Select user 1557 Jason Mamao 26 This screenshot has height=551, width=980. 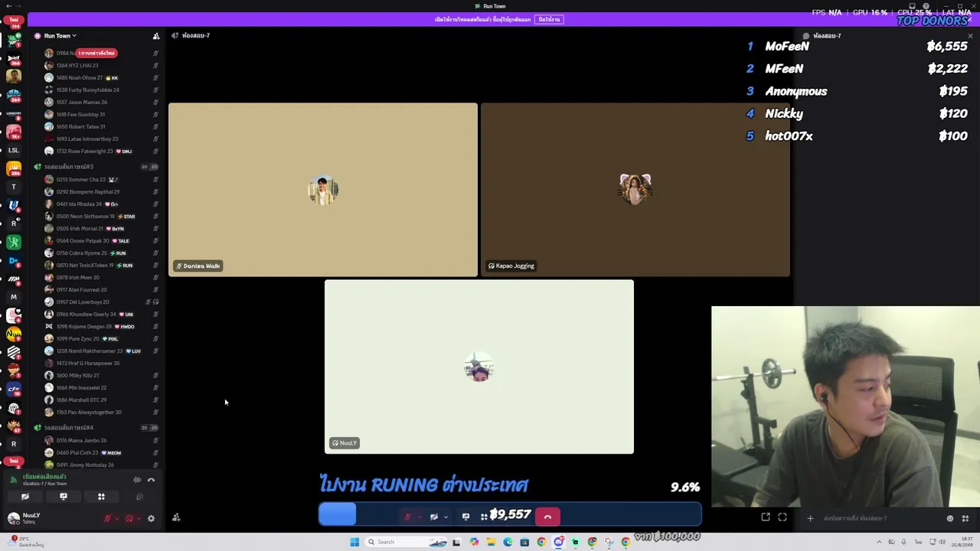pyautogui.click(x=101, y=102)
